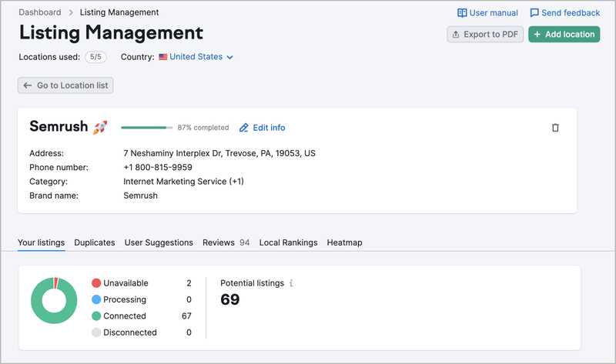Click the Add location button
Screen dimensions: 616x364
coord(564,34)
